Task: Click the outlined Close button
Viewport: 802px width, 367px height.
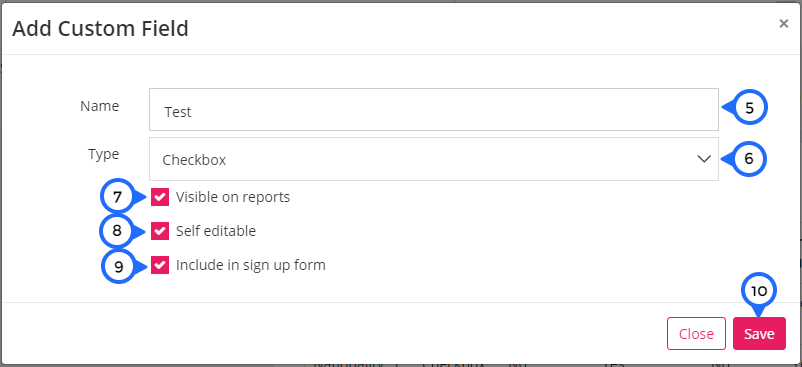Action: pyautogui.click(x=696, y=334)
